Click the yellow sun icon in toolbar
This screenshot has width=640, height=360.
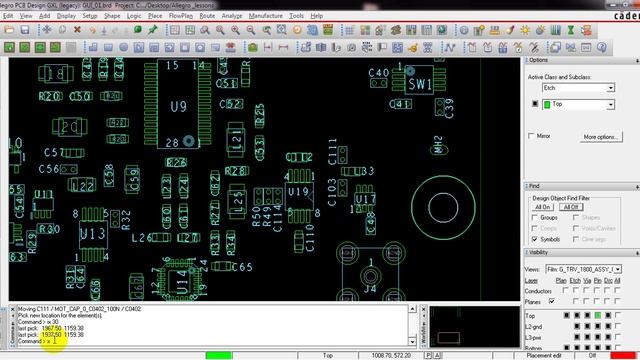click(x=525, y=30)
